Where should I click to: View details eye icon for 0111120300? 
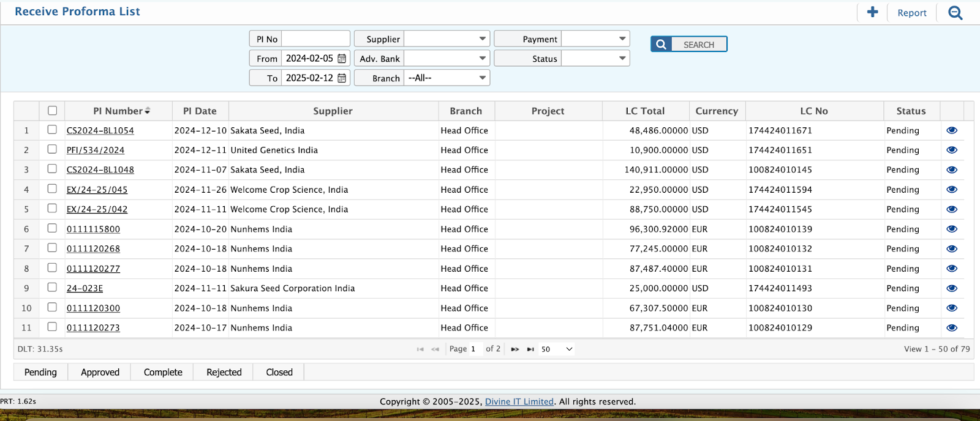pos(952,308)
